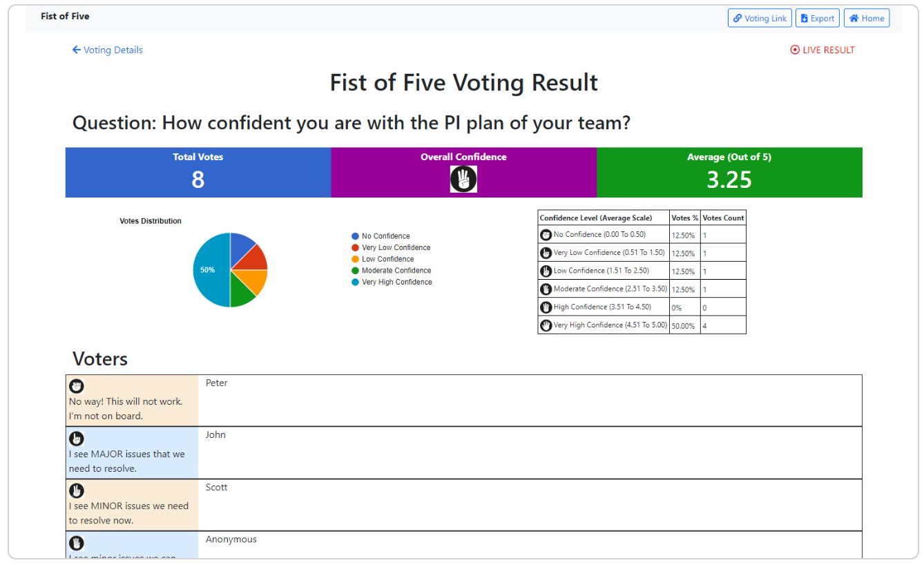Click the No Confidence fist icon in table

546,235
